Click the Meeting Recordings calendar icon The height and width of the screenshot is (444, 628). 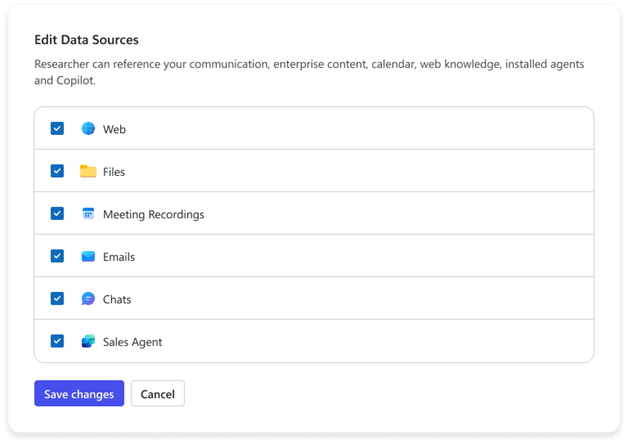[x=88, y=214]
